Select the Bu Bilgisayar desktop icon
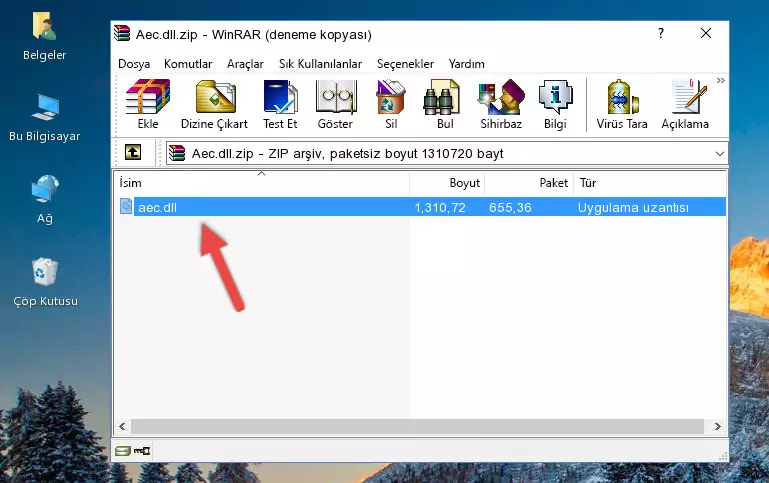769x483 pixels. click(45, 118)
